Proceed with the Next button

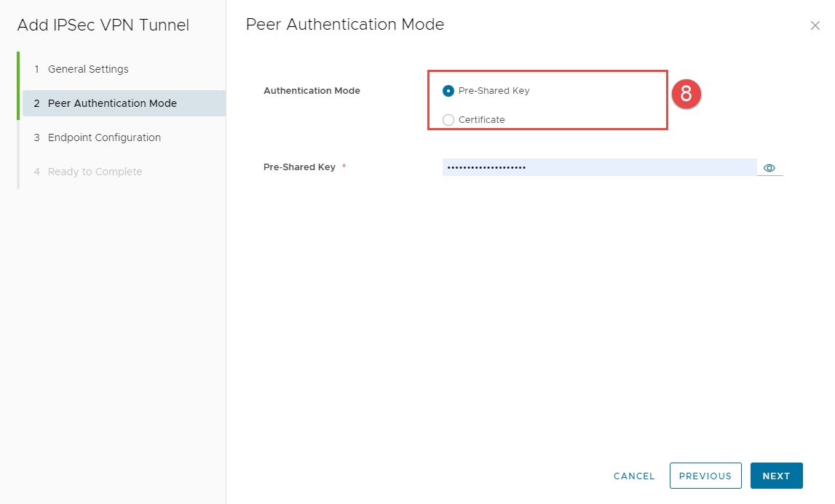[x=776, y=476]
